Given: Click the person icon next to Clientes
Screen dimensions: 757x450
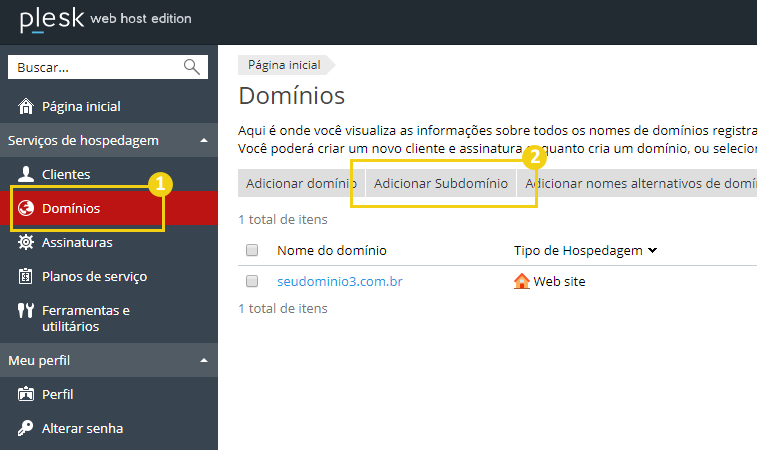Looking at the screenshot, I should pos(26,174).
